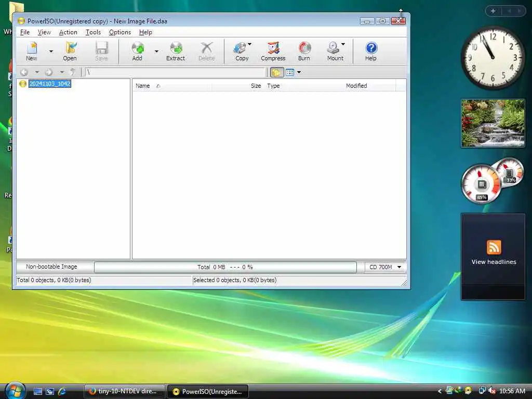Viewport: 532px width, 399px height.
Task: Show hidden tray icons arrow
Action: point(440,391)
